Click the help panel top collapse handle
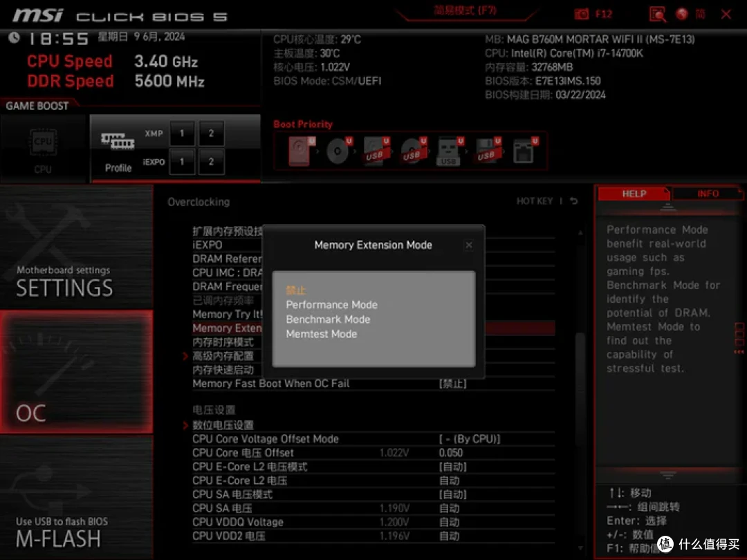Viewport: 747px width, 560px height. (667, 207)
